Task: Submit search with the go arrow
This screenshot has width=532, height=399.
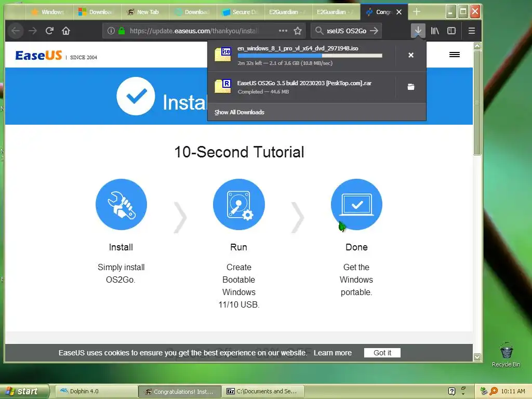Action: click(374, 31)
